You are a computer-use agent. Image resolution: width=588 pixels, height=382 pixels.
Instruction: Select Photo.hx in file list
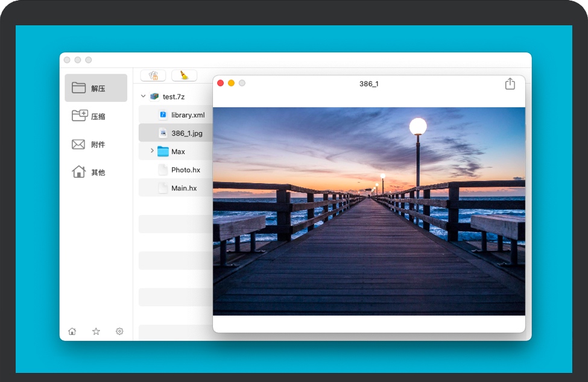[x=185, y=170]
